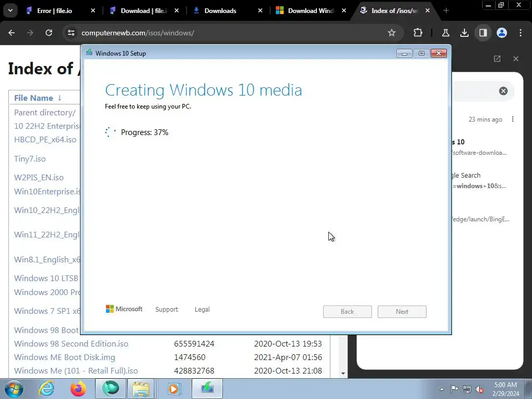This screenshot has height=399, width=532.
Task: Click the Microsoft logo in Setup window
Action: [124, 309]
